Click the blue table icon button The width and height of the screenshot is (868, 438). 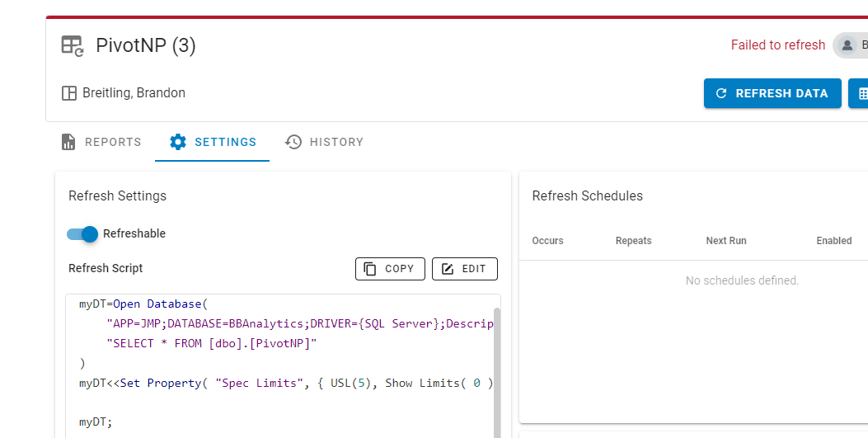[860, 93]
